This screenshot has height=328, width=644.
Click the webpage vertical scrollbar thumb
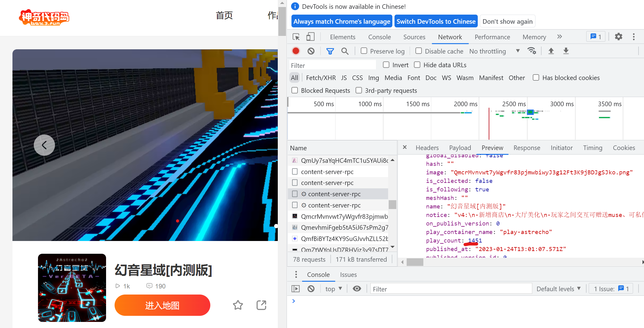click(282, 21)
